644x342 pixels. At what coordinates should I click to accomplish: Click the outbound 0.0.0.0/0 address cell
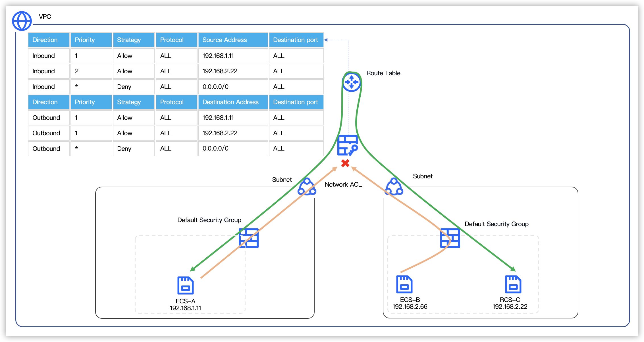(x=233, y=148)
